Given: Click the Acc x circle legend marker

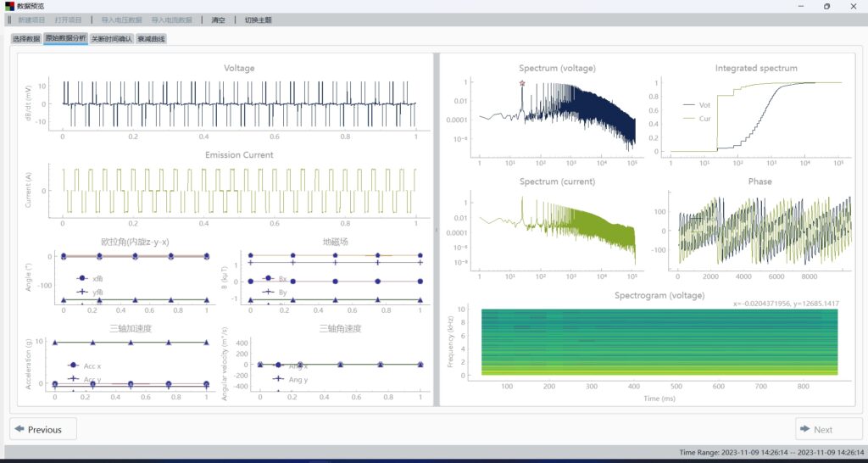Looking at the screenshot, I should point(73,365).
